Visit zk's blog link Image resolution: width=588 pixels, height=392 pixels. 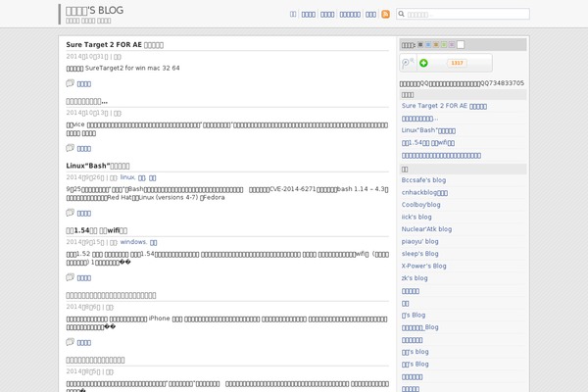point(415,278)
